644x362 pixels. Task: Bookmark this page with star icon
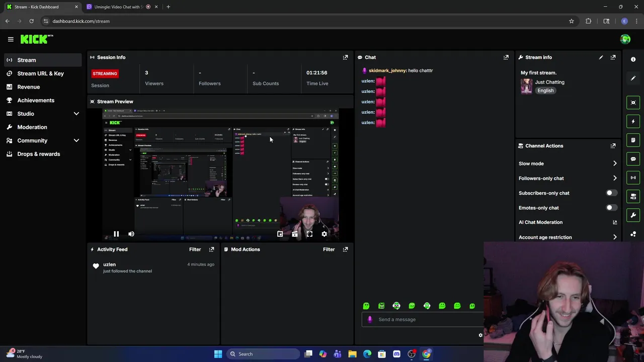pyautogui.click(x=572, y=21)
